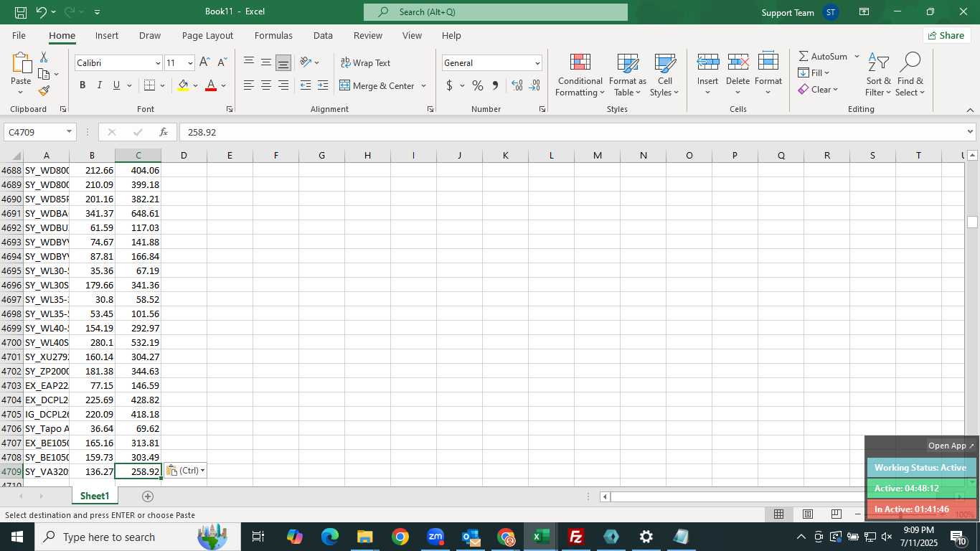
Task: Apply the Borders icon
Action: [149, 85]
